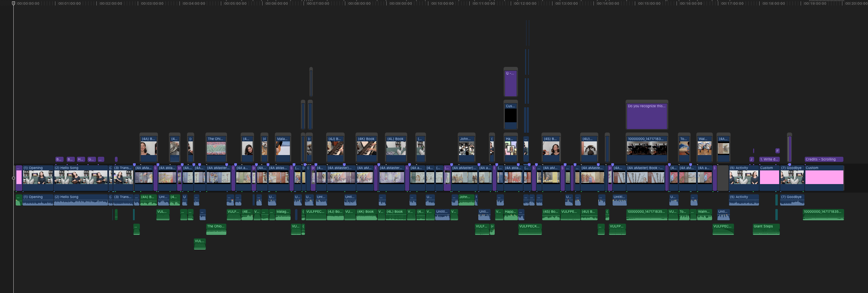Select the (1) Opening audio waveform clip

pyautogui.click(x=38, y=200)
